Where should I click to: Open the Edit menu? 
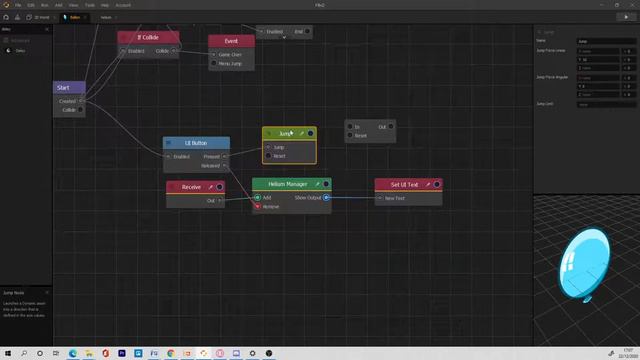(31, 5)
